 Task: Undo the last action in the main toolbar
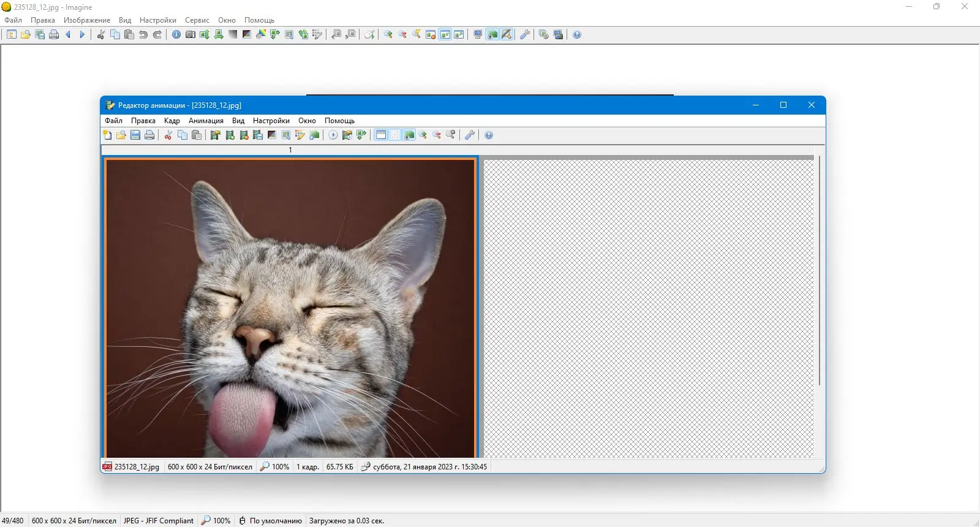coord(143,34)
